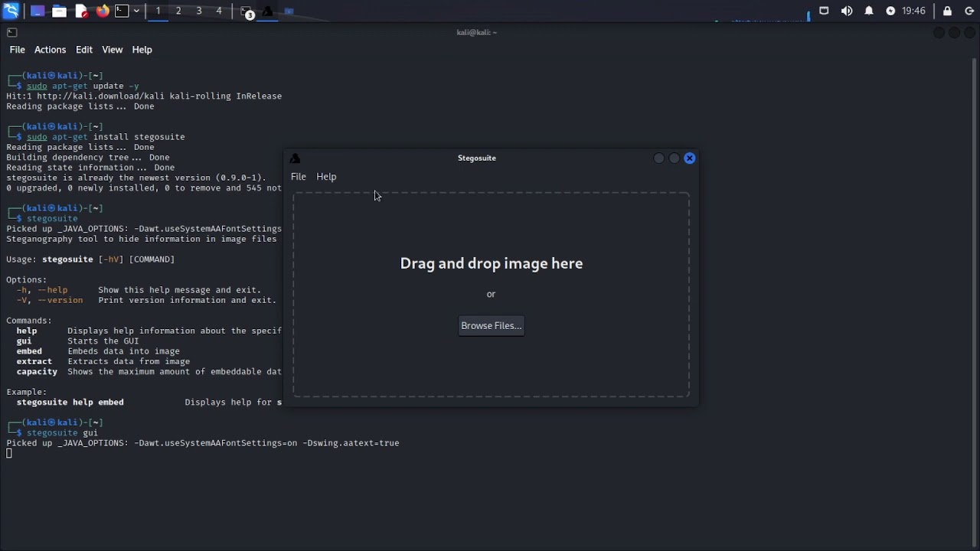
Task: Open the Kali dragon applications menu
Action: 11,11
